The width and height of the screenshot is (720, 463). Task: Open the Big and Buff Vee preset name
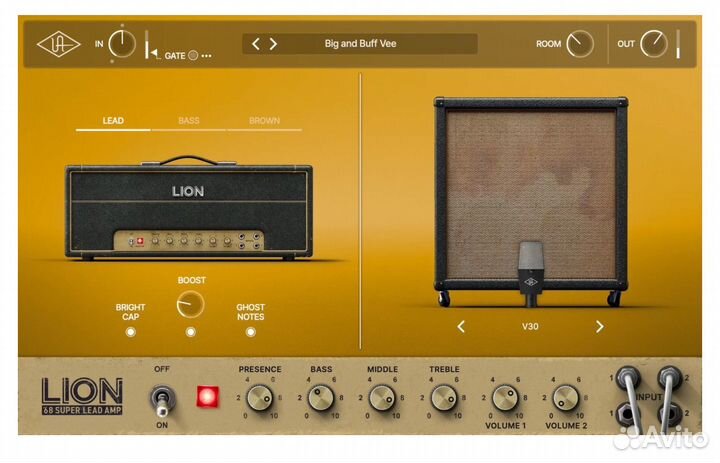pos(360,44)
